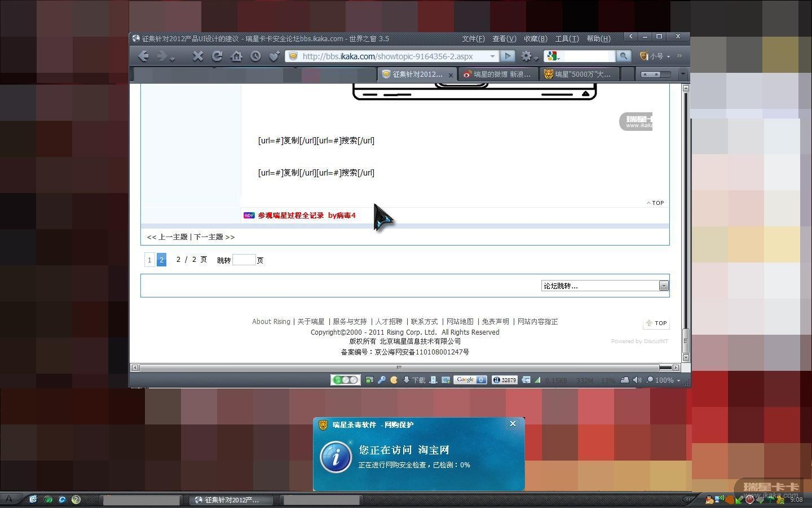This screenshot has width=812, height=508.
Task: Open the 查看(V) menu
Action: (504, 38)
